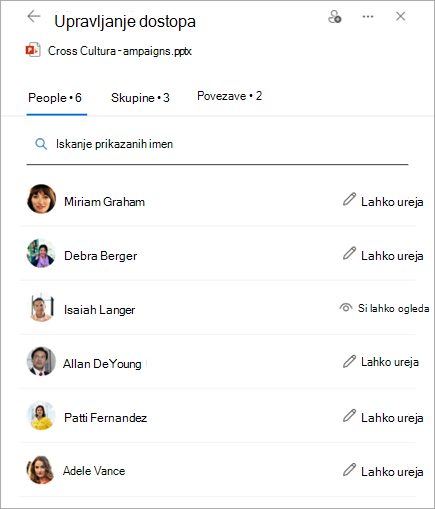Switch to the Skupine tab
This screenshot has height=509, width=435.
140,98
